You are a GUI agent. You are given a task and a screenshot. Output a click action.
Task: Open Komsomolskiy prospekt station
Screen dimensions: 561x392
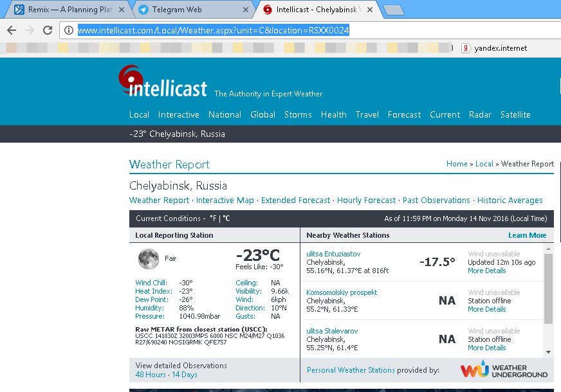[x=342, y=292]
